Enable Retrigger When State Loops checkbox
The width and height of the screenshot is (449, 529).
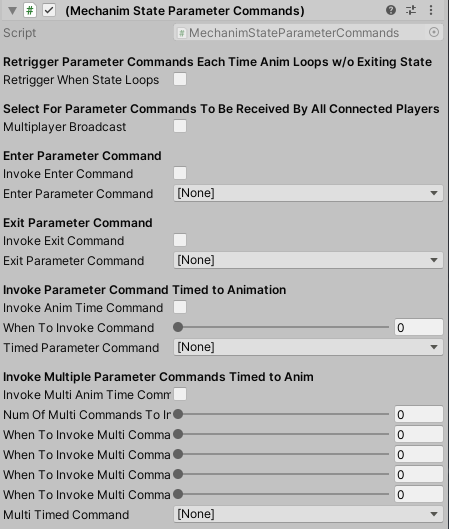(180, 80)
